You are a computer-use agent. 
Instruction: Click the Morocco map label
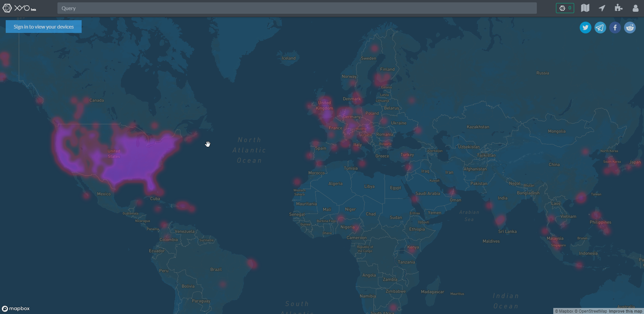point(316,173)
